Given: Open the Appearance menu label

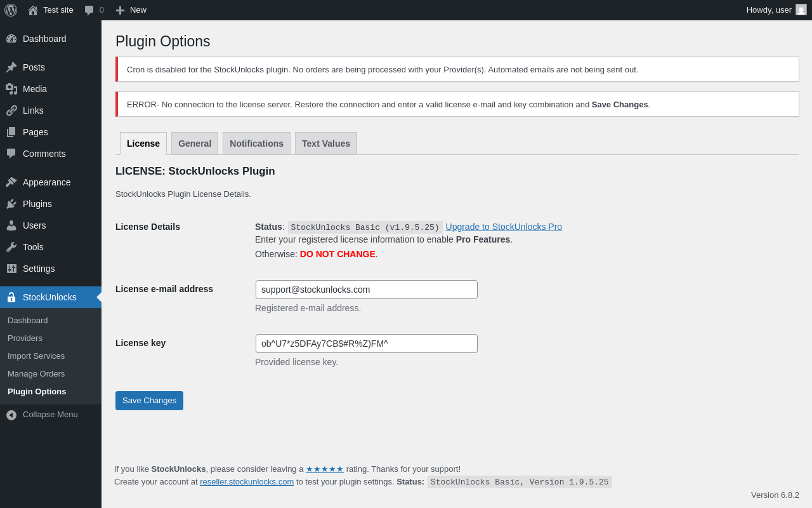Looking at the screenshot, I should coord(47,182).
